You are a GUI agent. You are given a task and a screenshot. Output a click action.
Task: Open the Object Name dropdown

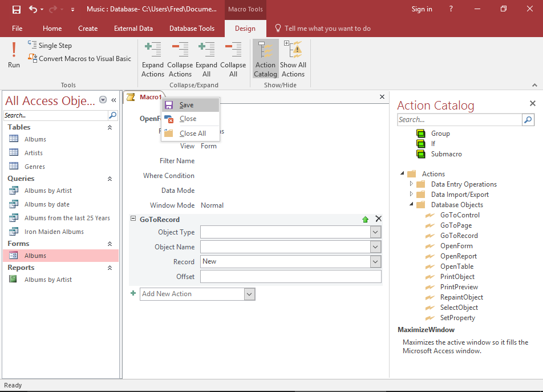[x=375, y=247]
